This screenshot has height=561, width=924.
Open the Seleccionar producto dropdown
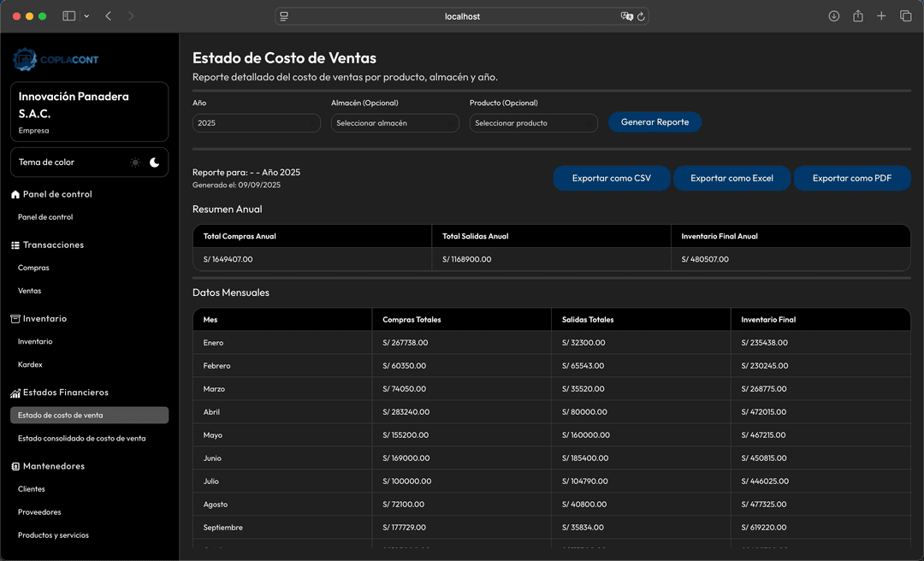point(533,122)
